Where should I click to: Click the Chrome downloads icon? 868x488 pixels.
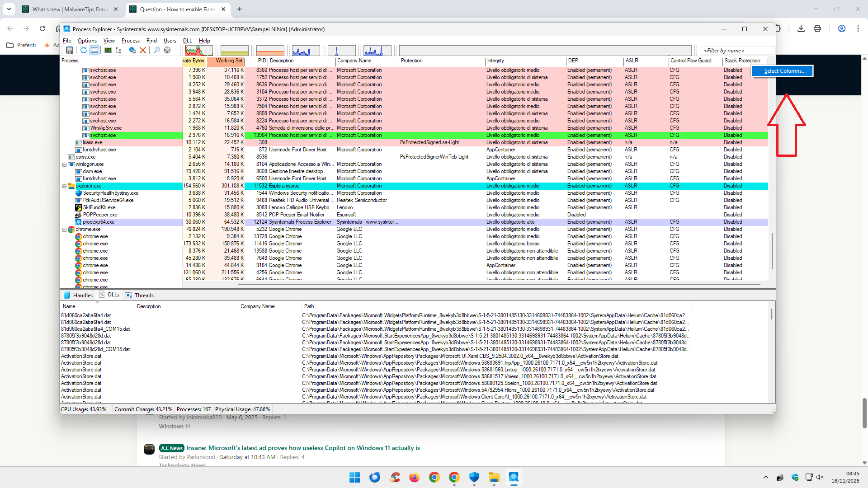click(x=801, y=28)
